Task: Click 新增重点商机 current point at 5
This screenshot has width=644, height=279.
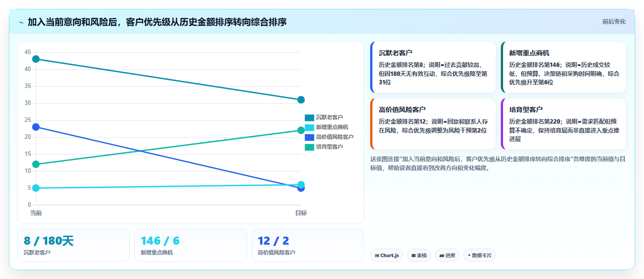Action: pos(36,188)
